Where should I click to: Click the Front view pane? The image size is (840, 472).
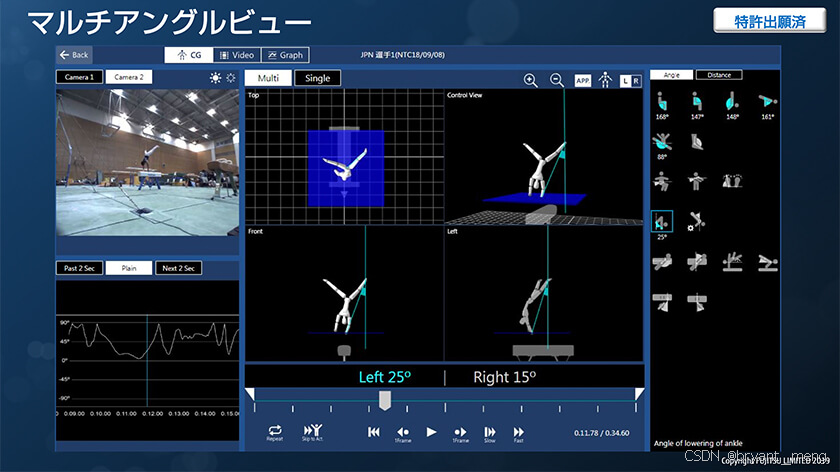(344, 293)
